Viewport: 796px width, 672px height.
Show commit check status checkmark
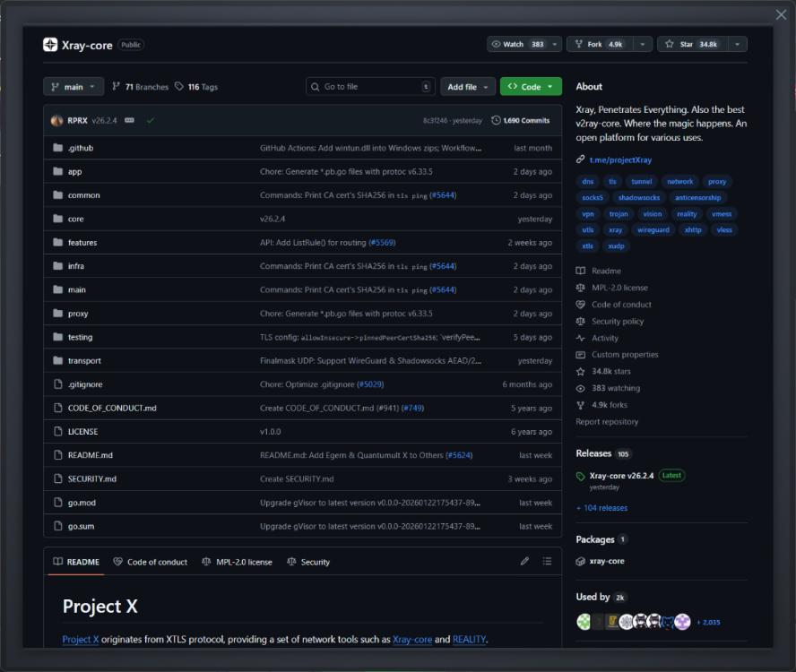coord(151,120)
